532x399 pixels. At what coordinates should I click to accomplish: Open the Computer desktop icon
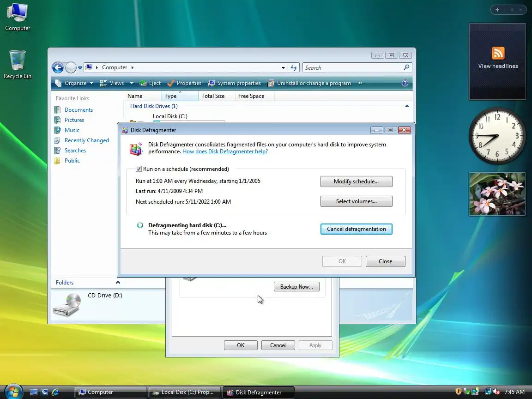[17, 16]
